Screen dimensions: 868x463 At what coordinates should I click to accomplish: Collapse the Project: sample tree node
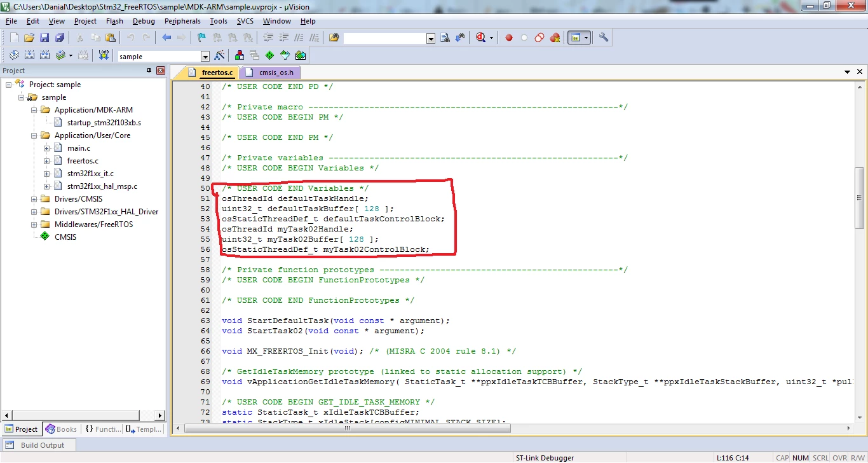click(9, 85)
